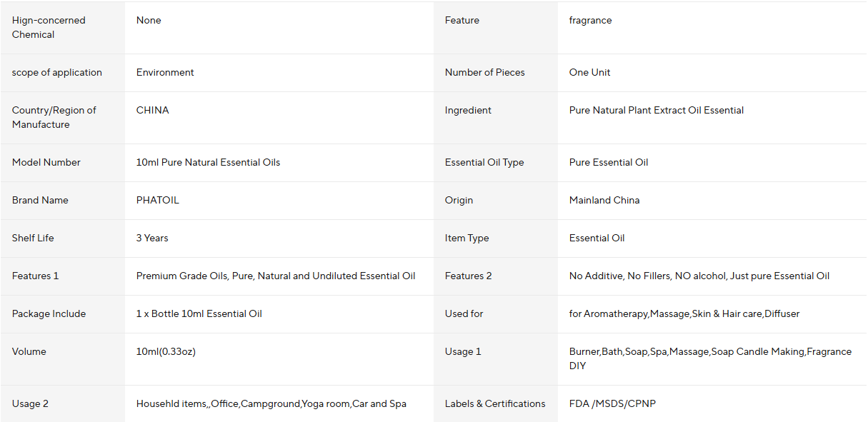
Task: Select the Country/Region of Manufacture label
Action: tap(54, 117)
